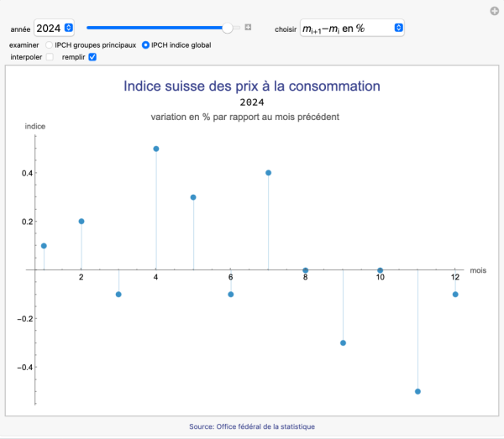Image resolution: width=504 pixels, height=439 pixels.
Task: Click the month 4 data point at 0.5
Action: click(156, 149)
